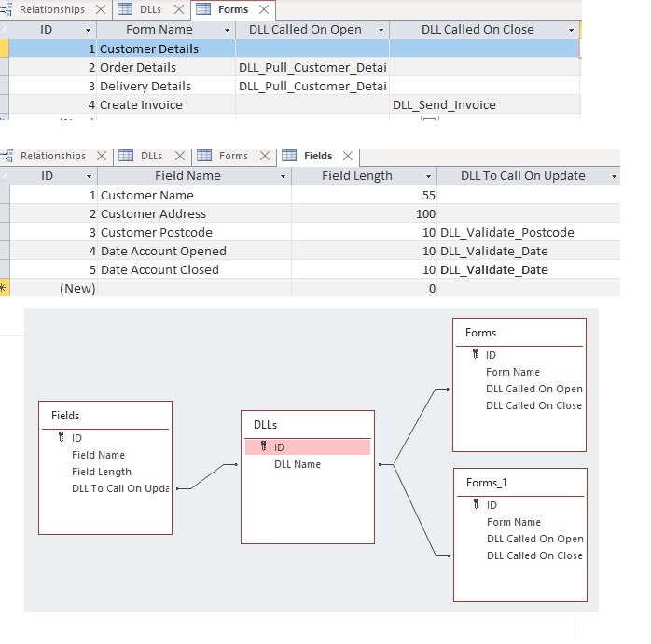Close the Relationships tab above the Form Name table

[101, 9]
